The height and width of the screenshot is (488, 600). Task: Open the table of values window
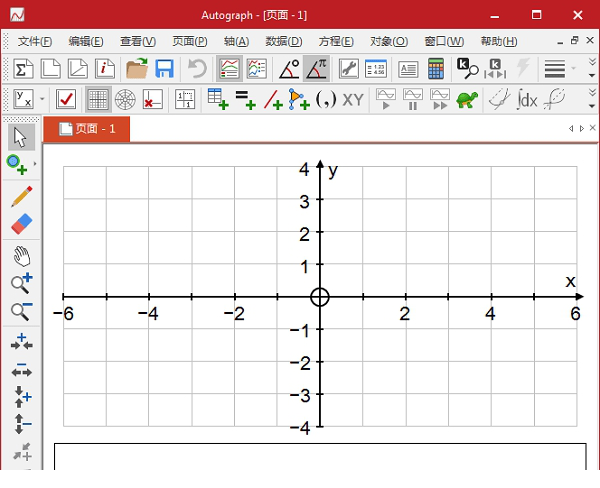point(376,69)
